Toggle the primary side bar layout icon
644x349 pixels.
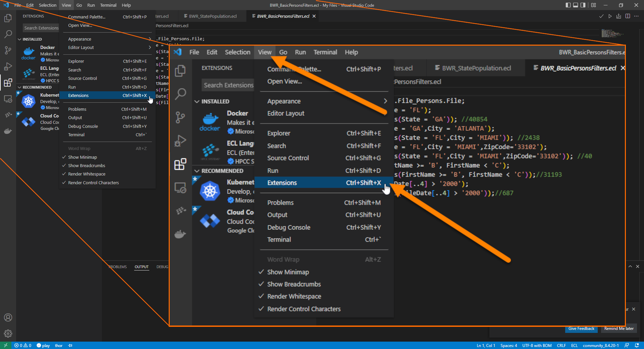coord(568,5)
